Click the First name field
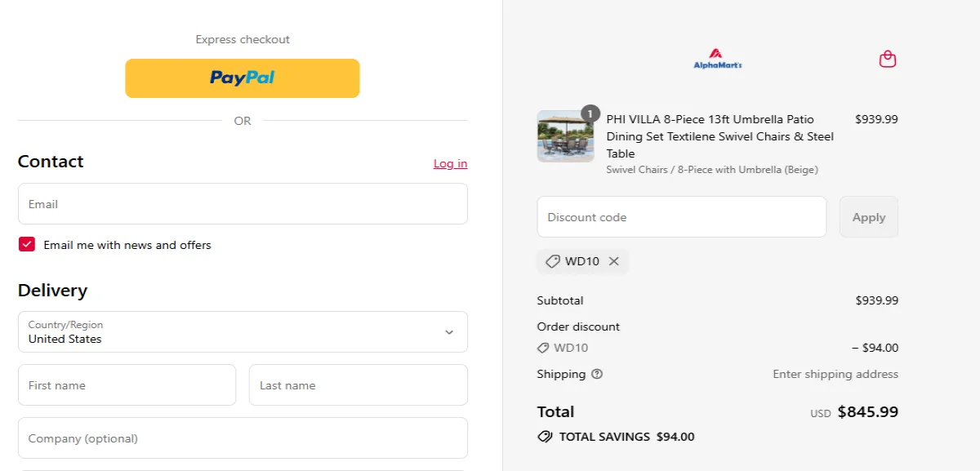Viewport: 980px width, 471px height. [127, 384]
